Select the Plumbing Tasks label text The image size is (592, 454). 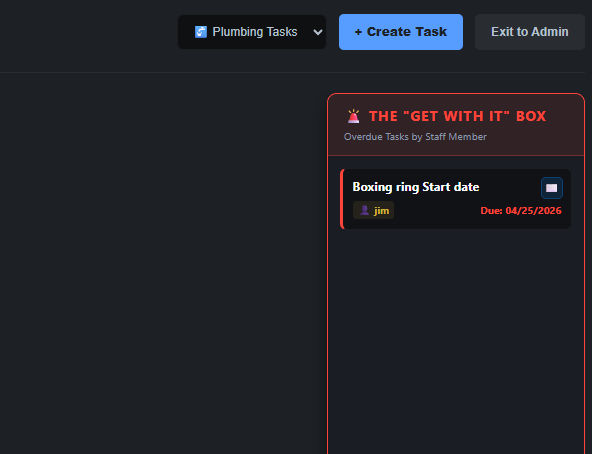pos(255,32)
